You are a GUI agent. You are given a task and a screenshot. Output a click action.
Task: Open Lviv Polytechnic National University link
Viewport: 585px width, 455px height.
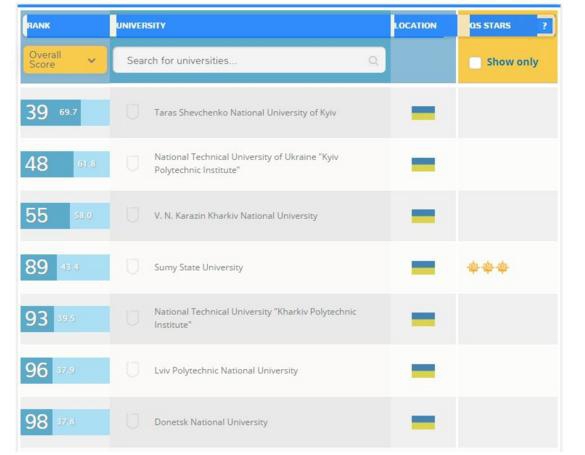tap(226, 370)
